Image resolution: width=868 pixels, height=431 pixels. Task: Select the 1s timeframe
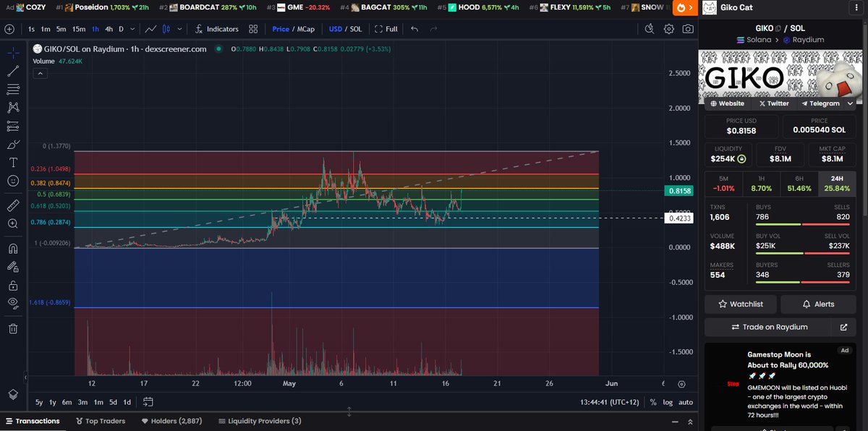click(31, 29)
